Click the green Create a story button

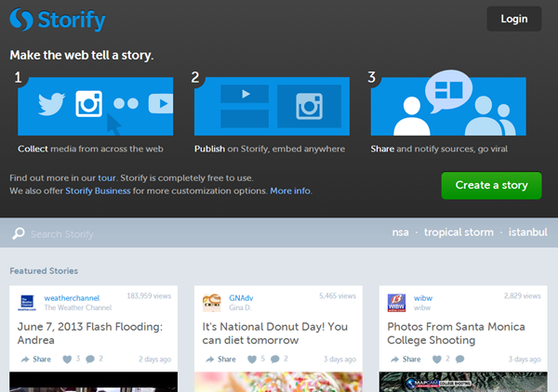(491, 186)
